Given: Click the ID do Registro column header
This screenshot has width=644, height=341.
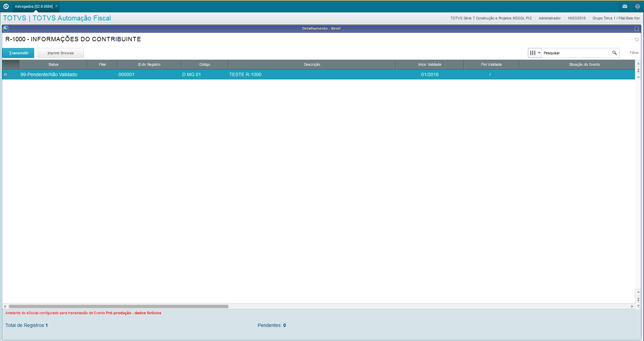Looking at the screenshot, I should pyautogui.click(x=149, y=64).
